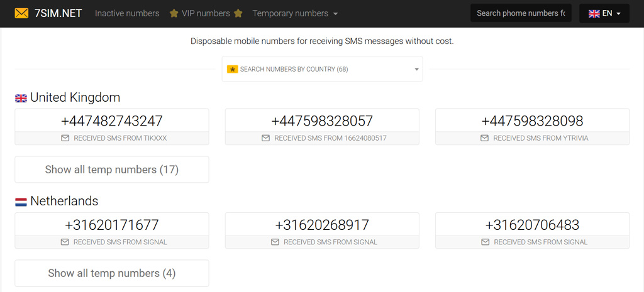Viewport: 644px width, 292px height.
Task: Open UK number +447598328098
Action: coord(532,121)
